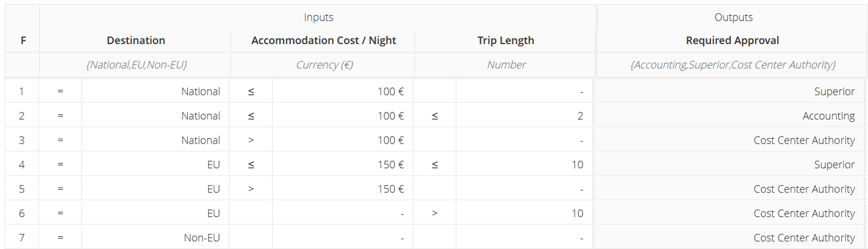868x249 pixels.
Task: Select the Accommodation Cost / Night header
Action: 324,41
